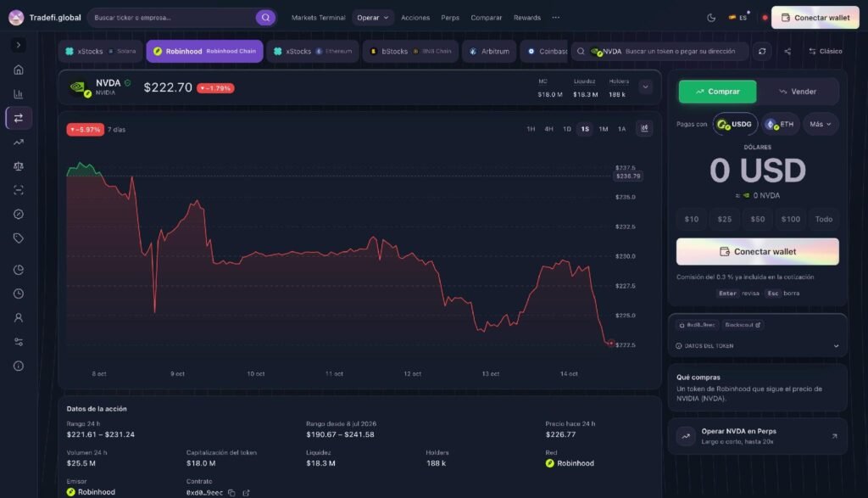Open the contract in an external explorer icon
Viewport: 868px width, 498px height.
[247, 493]
